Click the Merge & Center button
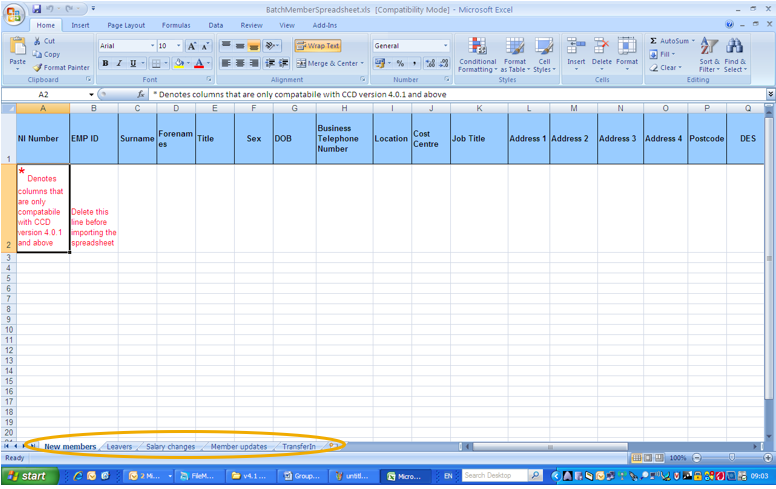The image size is (776, 489). 329,64
